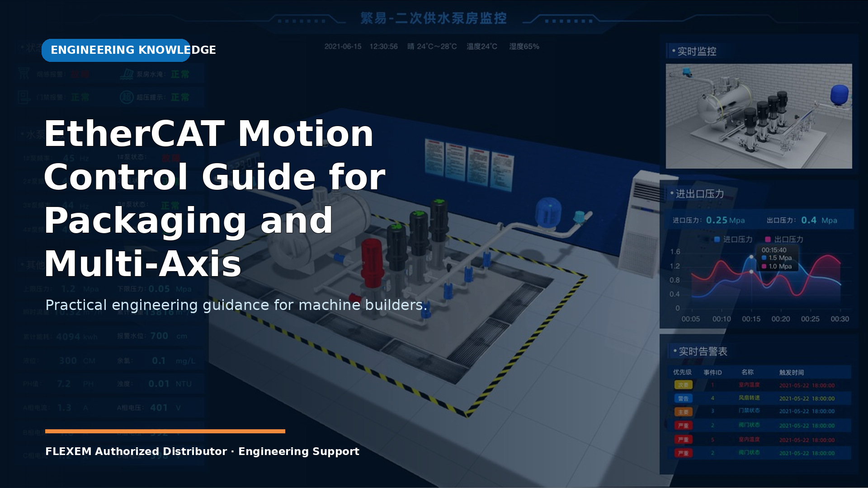Click the blue 警告 priority badge

pos(683,399)
